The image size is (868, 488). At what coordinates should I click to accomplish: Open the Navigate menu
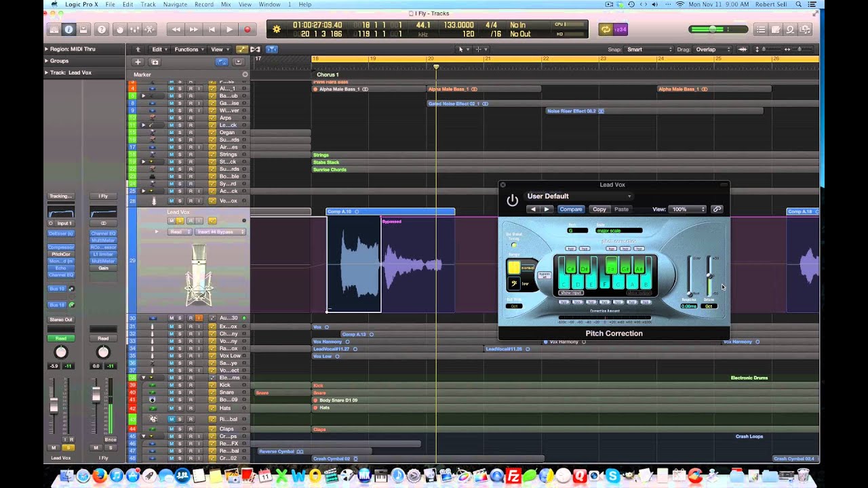coord(175,4)
